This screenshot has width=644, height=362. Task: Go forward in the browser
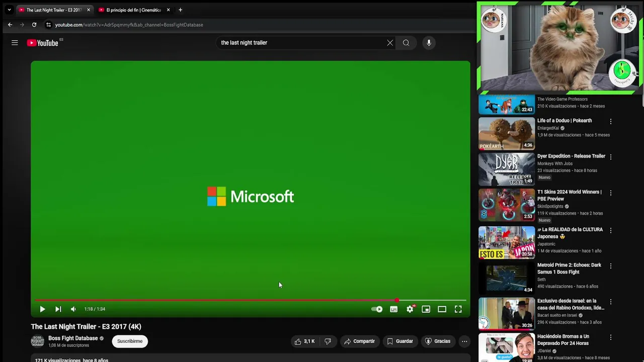[22, 25]
